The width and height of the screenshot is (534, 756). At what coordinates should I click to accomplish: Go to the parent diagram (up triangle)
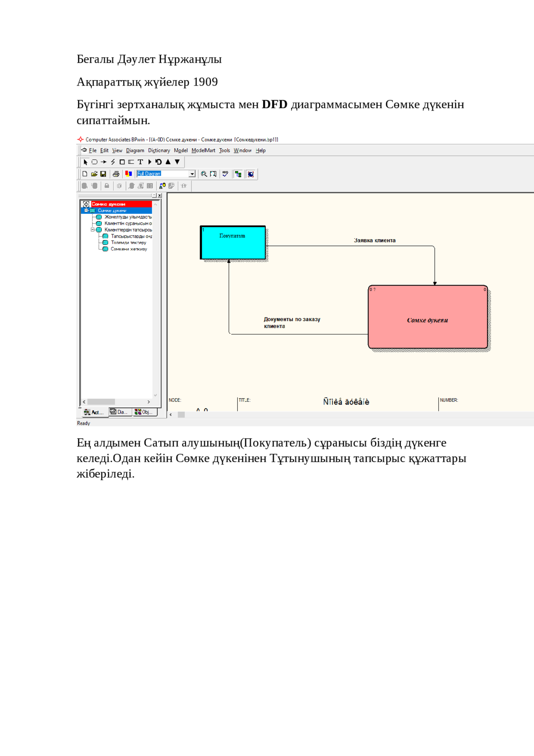pyautogui.click(x=168, y=162)
